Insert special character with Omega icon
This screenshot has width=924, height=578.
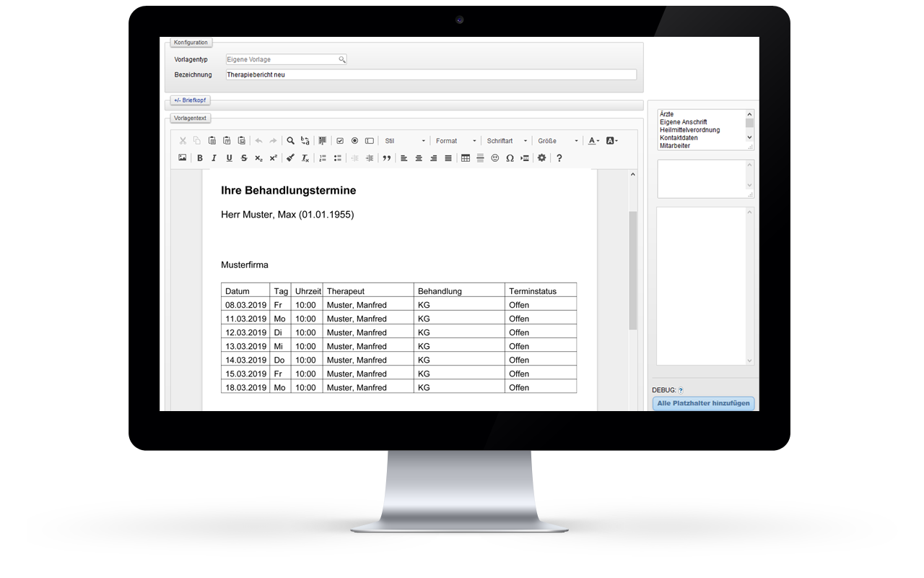click(x=510, y=158)
